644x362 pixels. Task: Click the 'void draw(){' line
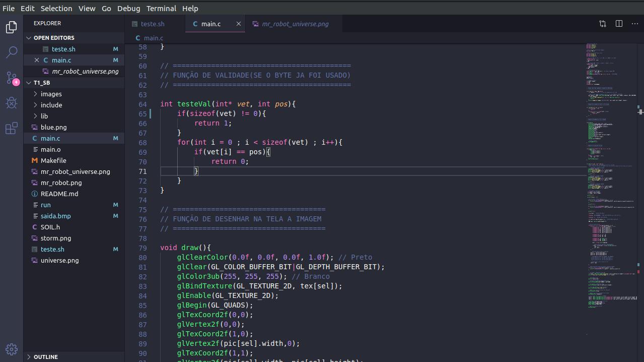click(185, 248)
